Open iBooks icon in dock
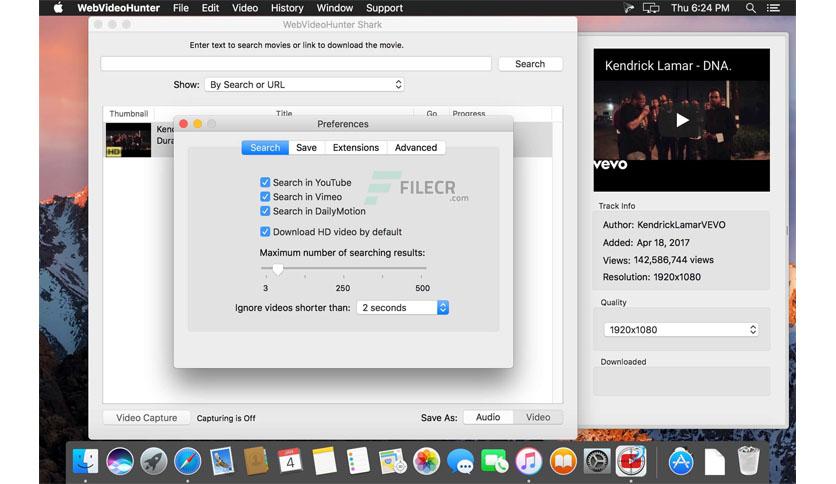The image size is (836, 484). [x=562, y=461]
